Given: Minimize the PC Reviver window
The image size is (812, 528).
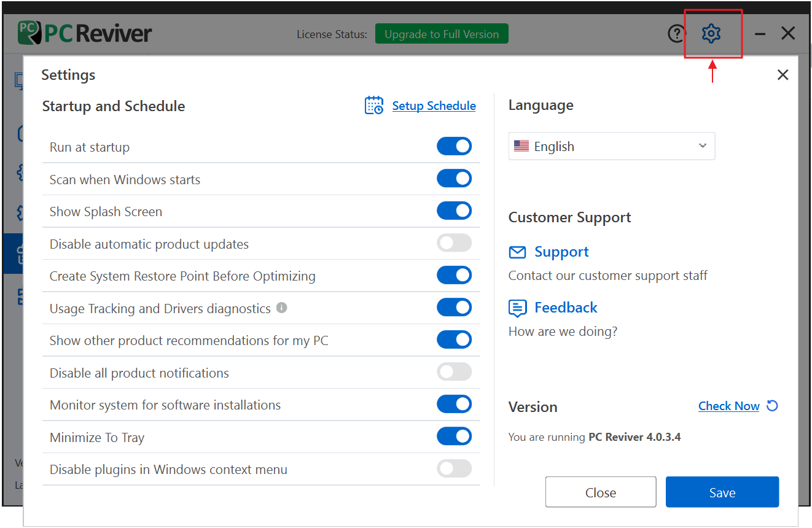Looking at the screenshot, I should 760,34.
